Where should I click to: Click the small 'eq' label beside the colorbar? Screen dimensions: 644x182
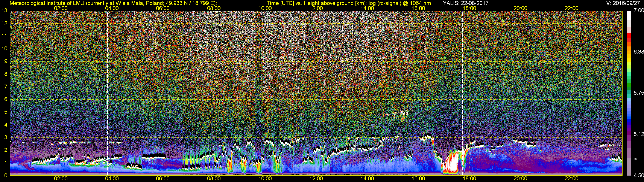tap(636, 159)
